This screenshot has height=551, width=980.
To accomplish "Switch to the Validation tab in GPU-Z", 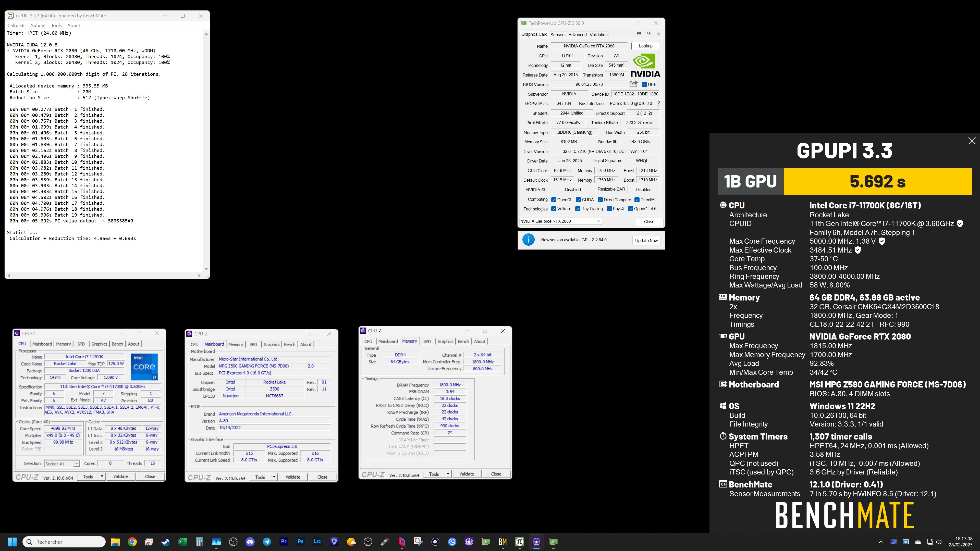I will pyautogui.click(x=598, y=35).
